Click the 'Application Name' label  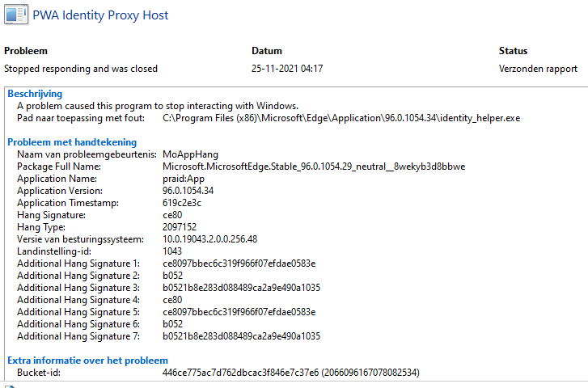pyautogui.click(x=57, y=179)
